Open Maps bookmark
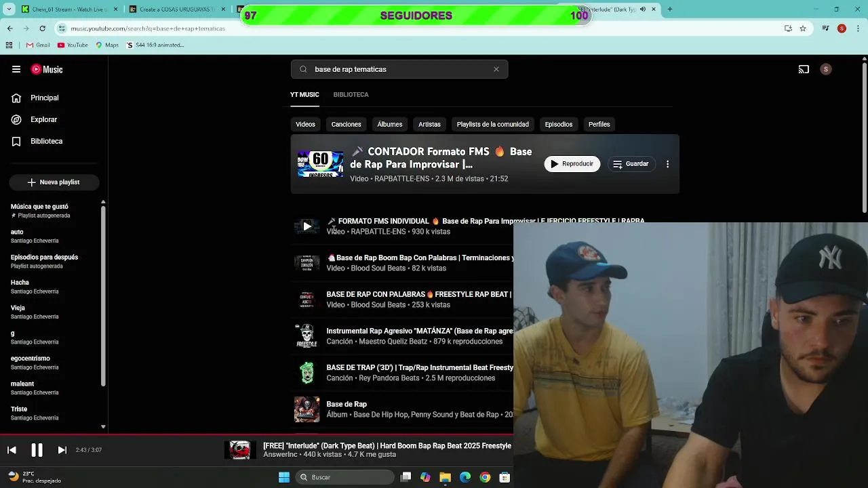This screenshot has width=868, height=488. (107, 45)
